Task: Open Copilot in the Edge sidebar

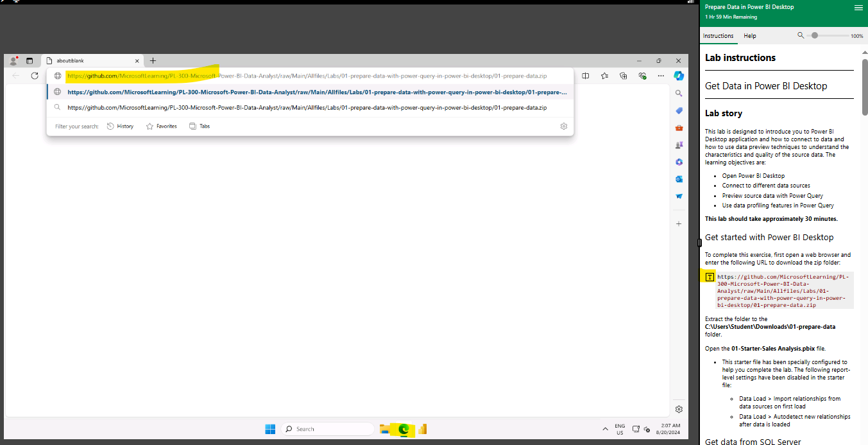Action: [x=679, y=76]
